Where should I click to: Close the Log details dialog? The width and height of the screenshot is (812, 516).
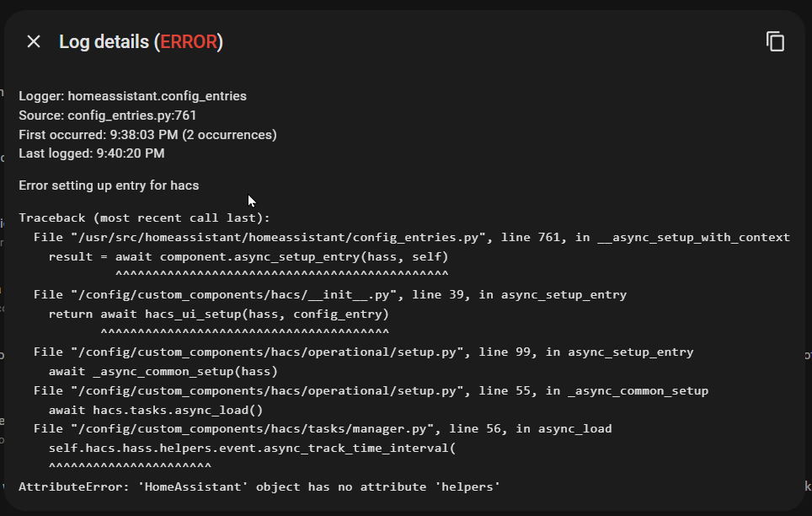(34, 41)
